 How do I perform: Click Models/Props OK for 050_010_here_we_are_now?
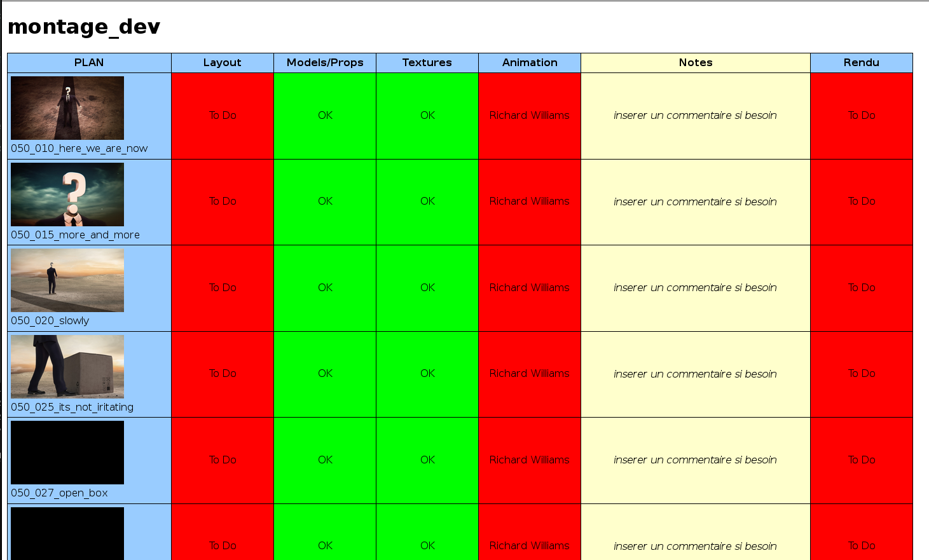325,116
